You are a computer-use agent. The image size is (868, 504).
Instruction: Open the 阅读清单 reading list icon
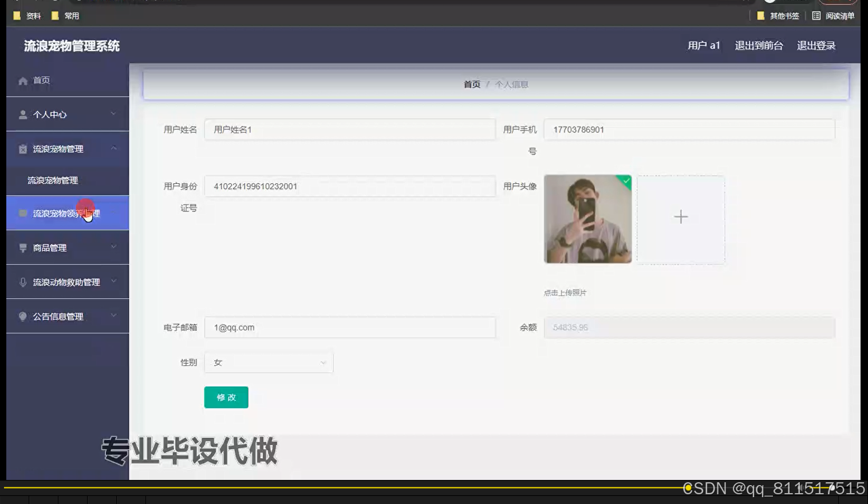[x=816, y=15]
